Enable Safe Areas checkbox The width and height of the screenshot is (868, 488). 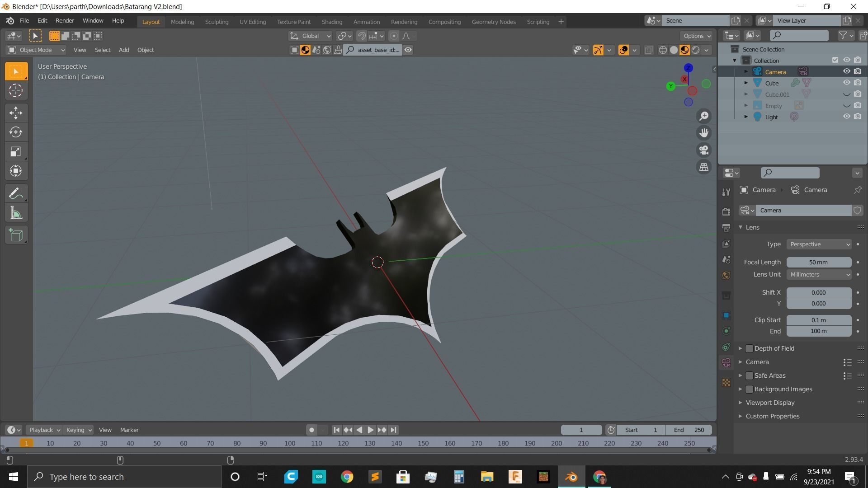[x=749, y=375]
